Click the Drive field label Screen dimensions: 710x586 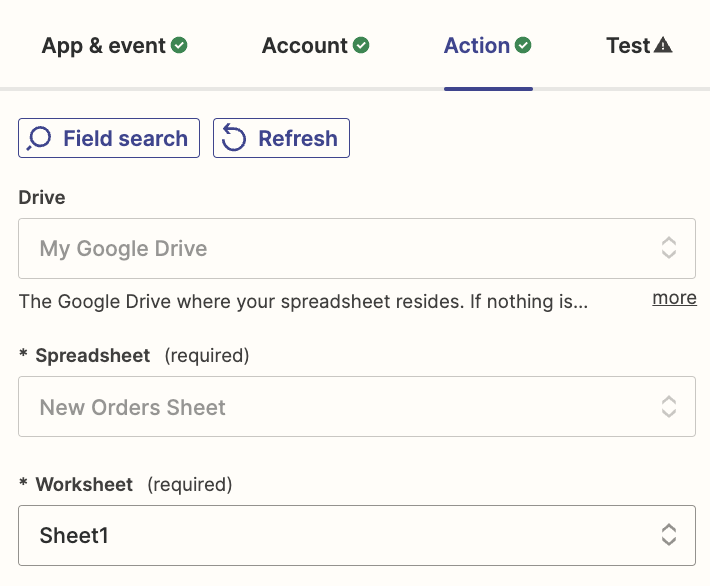click(42, 197)
